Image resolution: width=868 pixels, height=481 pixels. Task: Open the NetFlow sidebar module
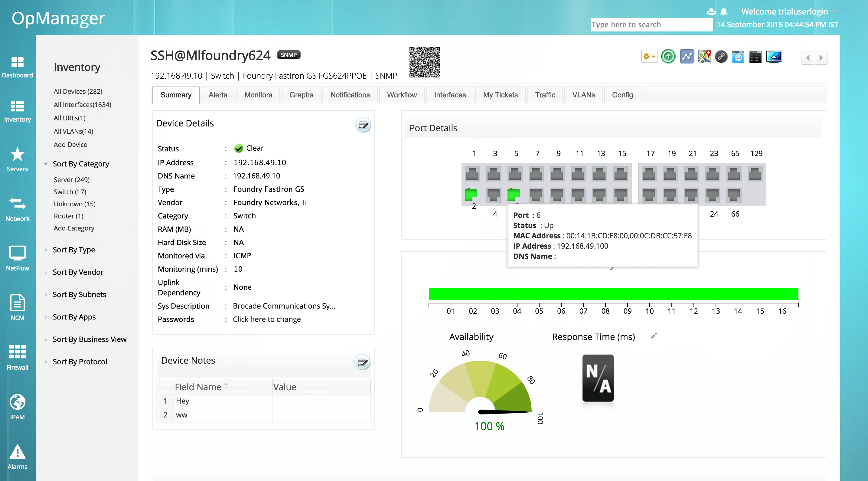pos(18,258)
